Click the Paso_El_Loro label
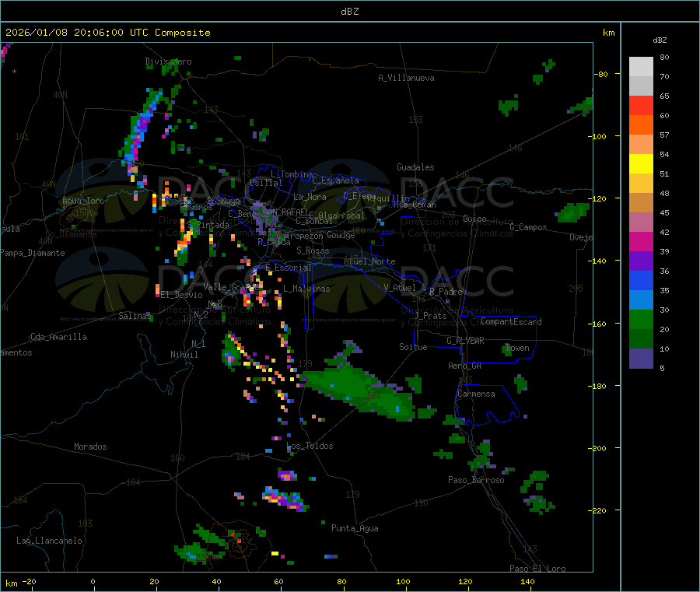 (537, 569)
